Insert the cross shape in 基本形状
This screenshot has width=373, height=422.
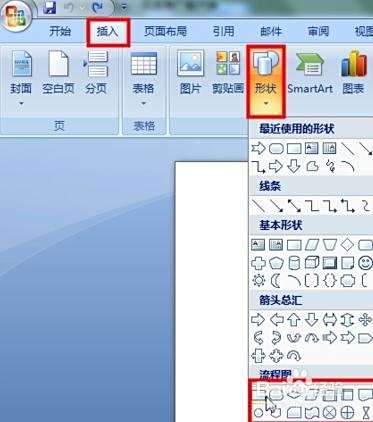258,263
